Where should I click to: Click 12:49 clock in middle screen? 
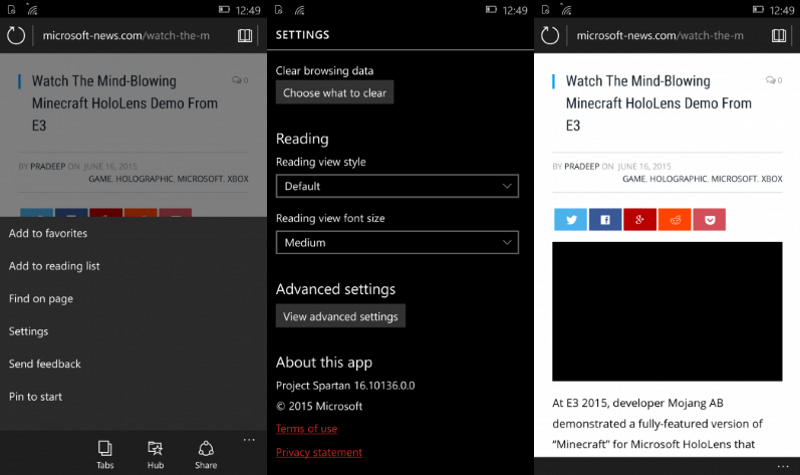click(515, 10)
